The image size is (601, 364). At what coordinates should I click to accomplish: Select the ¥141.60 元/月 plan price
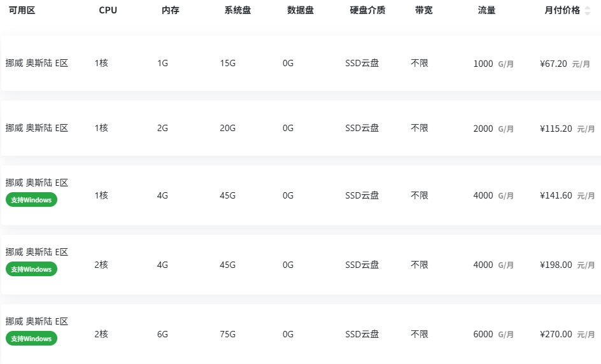567,195
